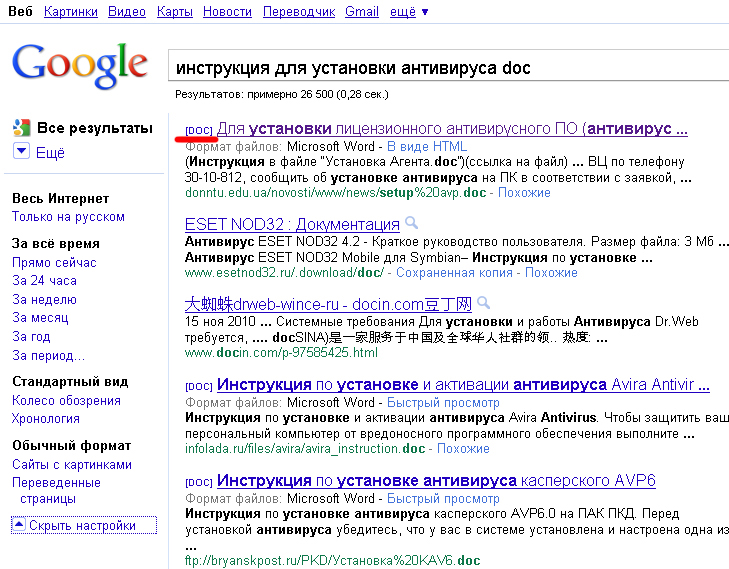
Task: Click 'Похожие' beside donntu.edu.ua result
Action: point(524,192)
